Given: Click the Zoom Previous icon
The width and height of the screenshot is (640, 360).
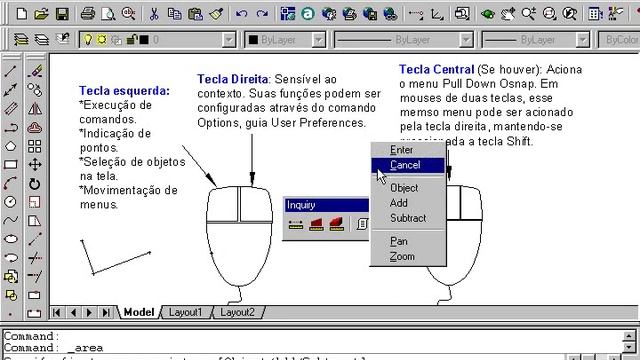Looking at the screenshot, I should tap(570, 14).
